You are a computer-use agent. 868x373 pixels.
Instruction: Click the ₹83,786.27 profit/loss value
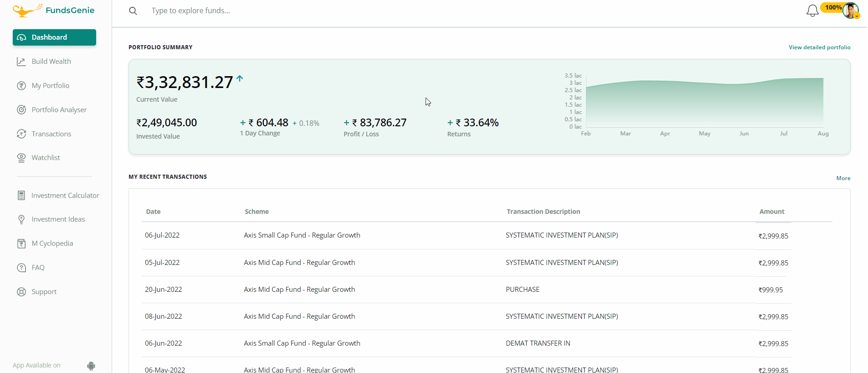click(x=379, y=123)
